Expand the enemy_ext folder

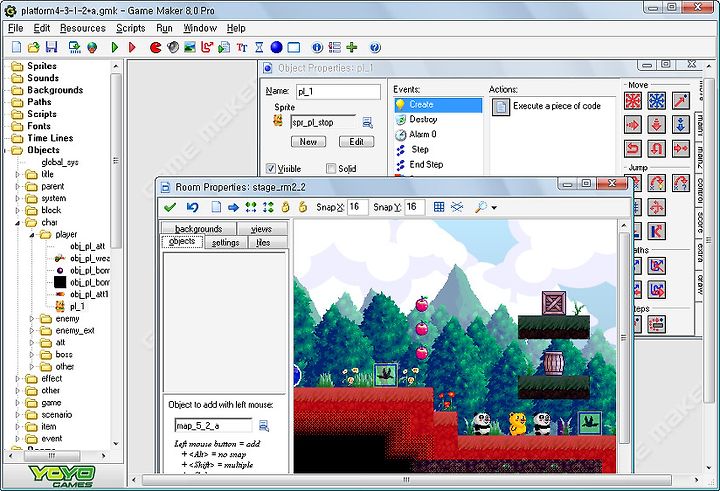click(32, 331)
